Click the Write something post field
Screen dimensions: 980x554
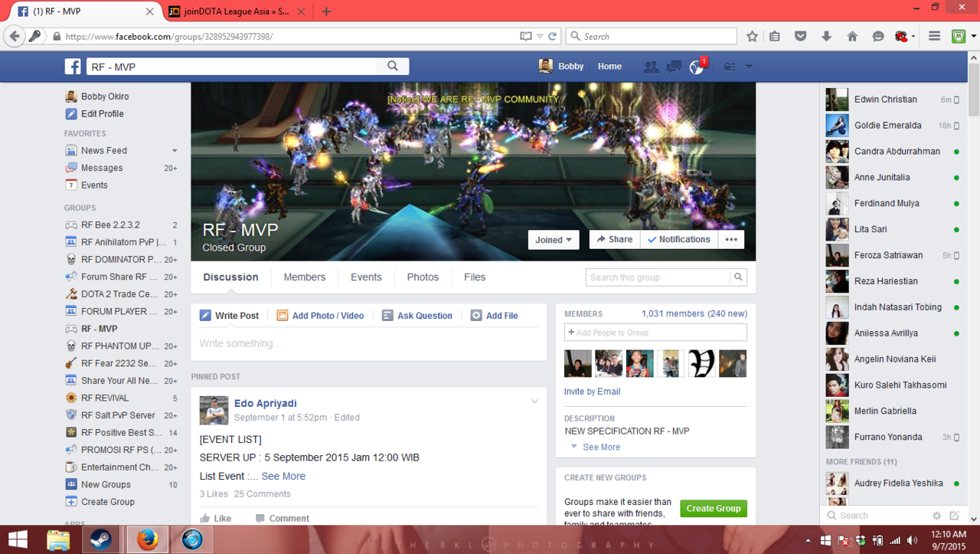tap(368, 343)
